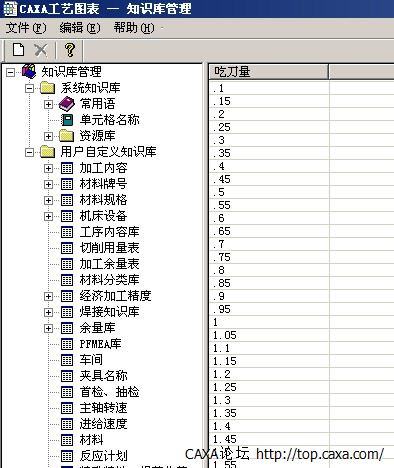Expand the 常用语 node

(48, 104)
